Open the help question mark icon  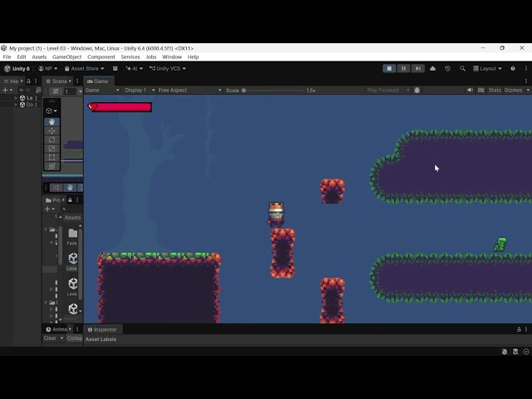point(513,68)
